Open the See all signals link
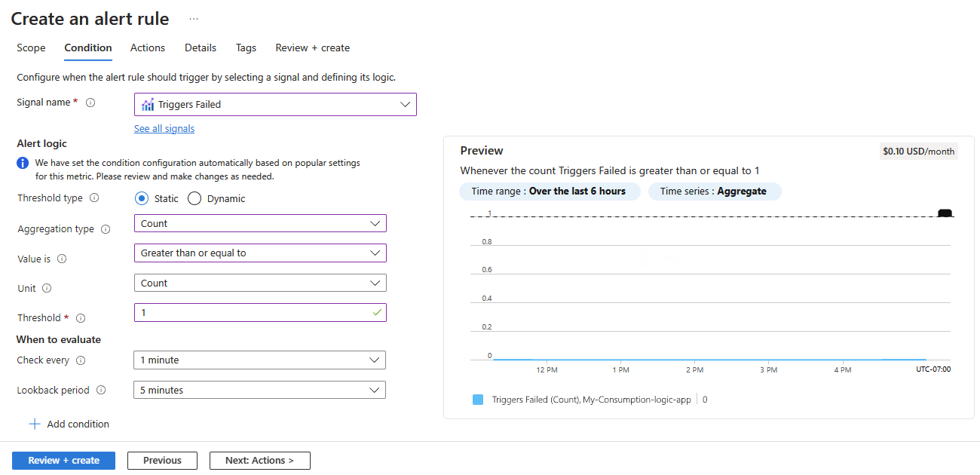The image size is (980, 475). pos(164,128)
